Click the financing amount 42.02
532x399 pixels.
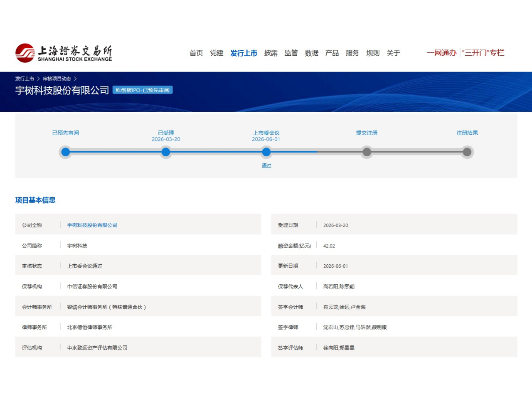(329, 246)
